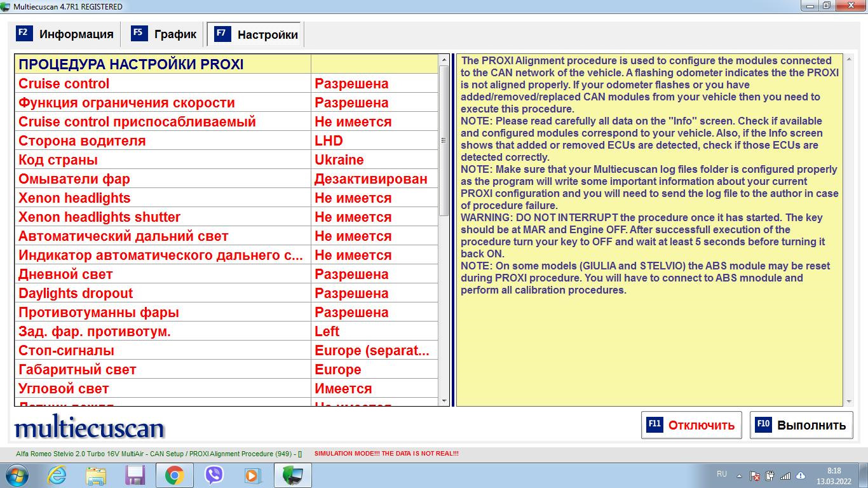Click the Имеется value for Угловой свет
Viewport: 868px width, 488px height.
(375, 388)
